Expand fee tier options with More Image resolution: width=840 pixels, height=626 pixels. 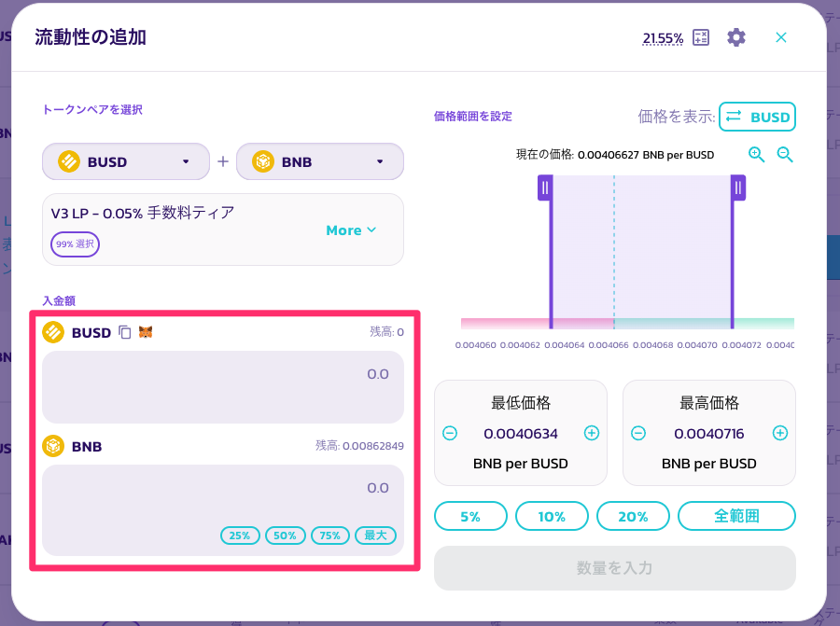pyautogui.click(x=351, y=230)
